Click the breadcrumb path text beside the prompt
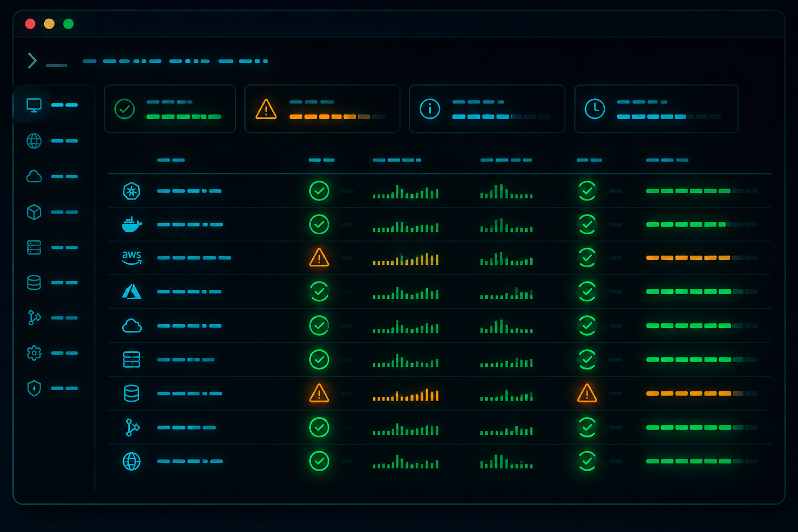This screenshot has width=798, height=532. 176,61
